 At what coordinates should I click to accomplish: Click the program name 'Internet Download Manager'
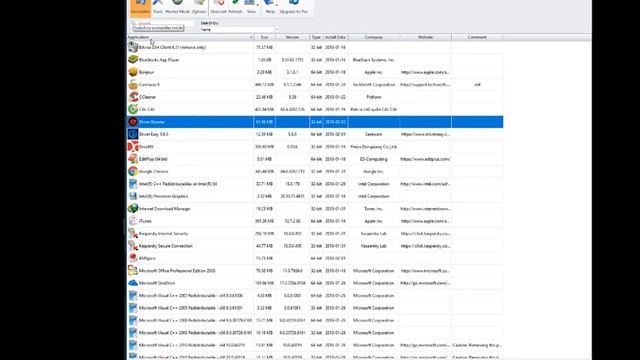click(x=165, y=209)
